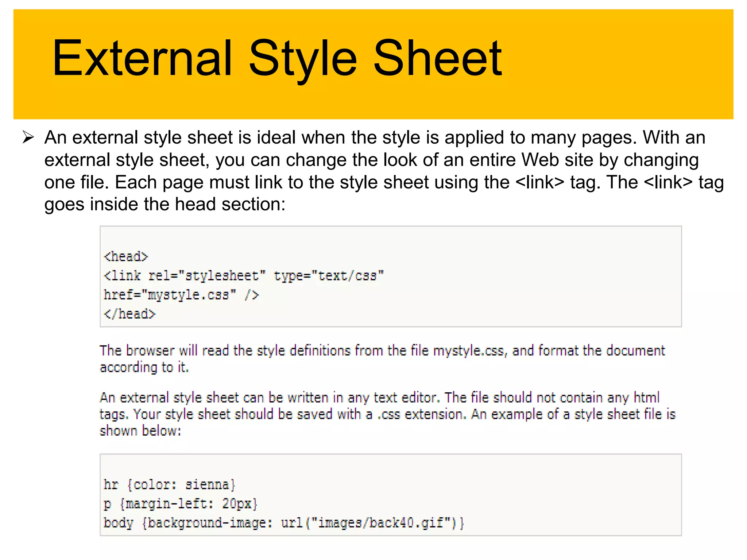Click the line 'tags. Your style sheet should be saved'
The image size is (747, 560).
pos(387,415)
